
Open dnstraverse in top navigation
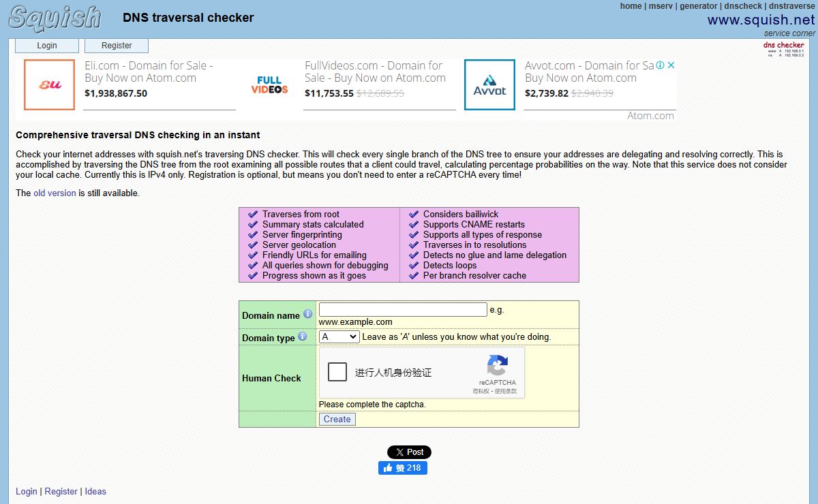pyautogui.click(x=792, y=6)
